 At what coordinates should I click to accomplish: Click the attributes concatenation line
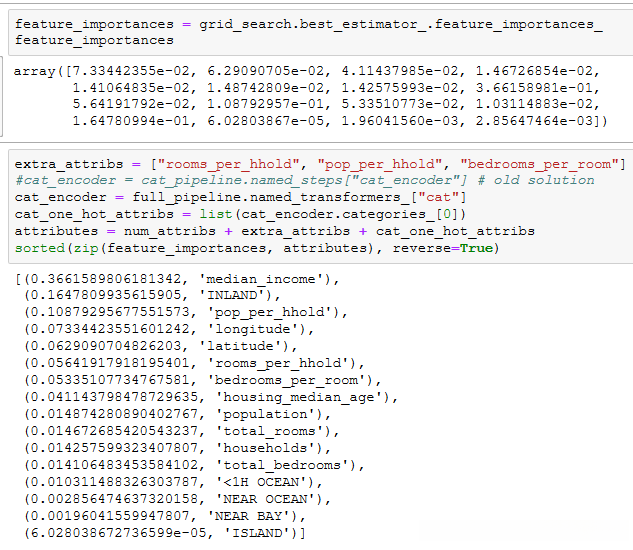point(275,231)
